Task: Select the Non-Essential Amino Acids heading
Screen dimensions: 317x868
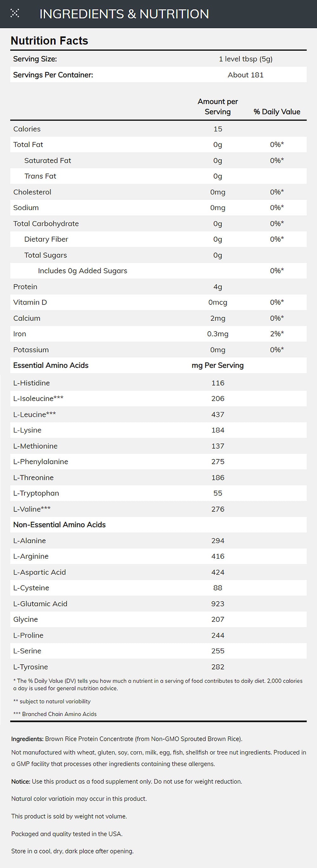Action: (x=59, y=525)
